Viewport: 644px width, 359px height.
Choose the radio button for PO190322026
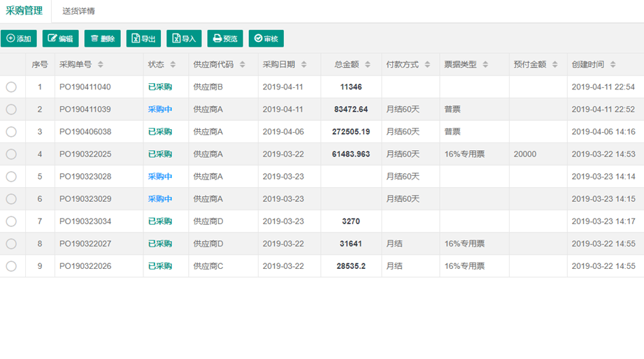11,266
